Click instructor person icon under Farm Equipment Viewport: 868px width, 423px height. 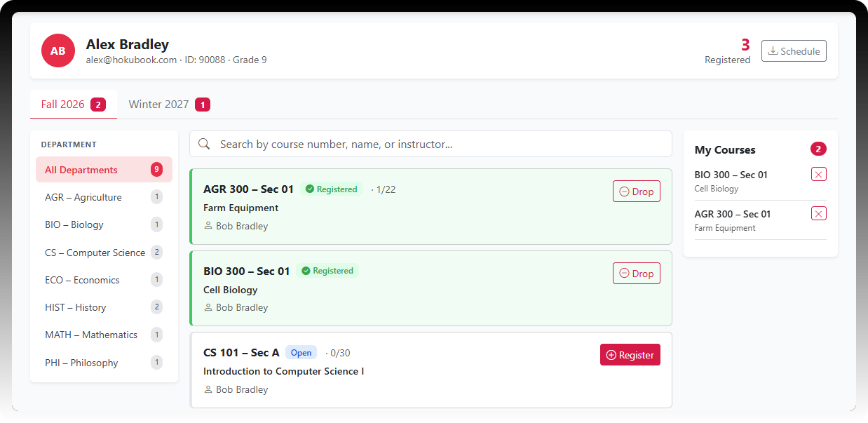pos(208,226)
